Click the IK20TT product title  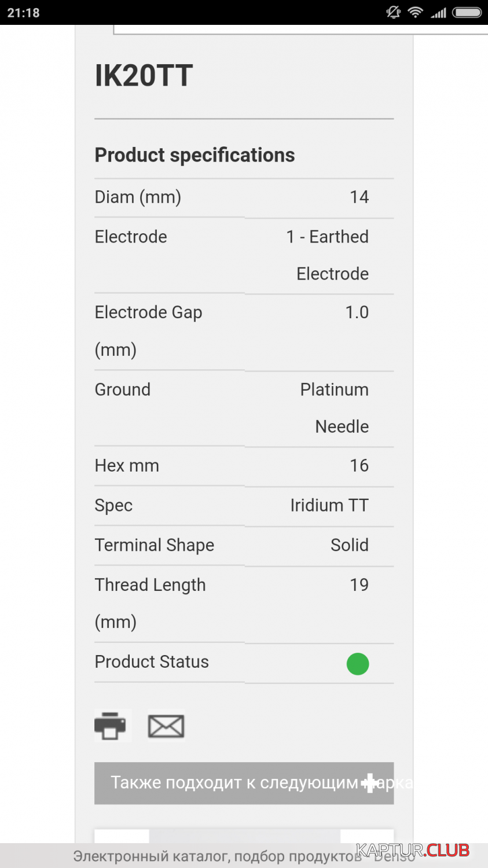(x=144, y=76)
